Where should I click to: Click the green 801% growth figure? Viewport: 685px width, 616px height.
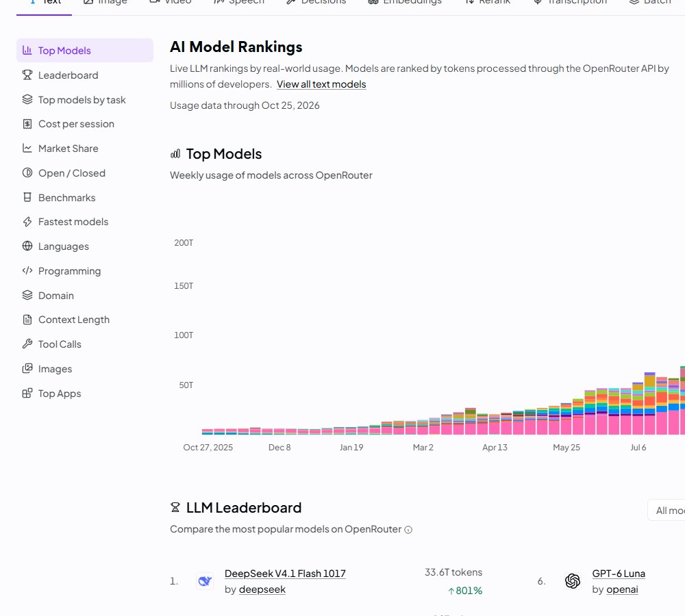click(x=465, y=591)
